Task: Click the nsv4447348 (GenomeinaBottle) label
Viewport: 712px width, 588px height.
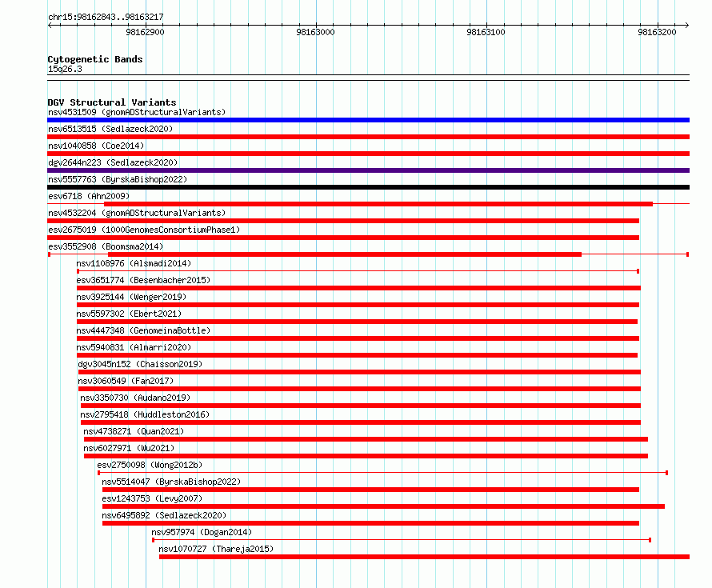Action: tap(143, 330)
